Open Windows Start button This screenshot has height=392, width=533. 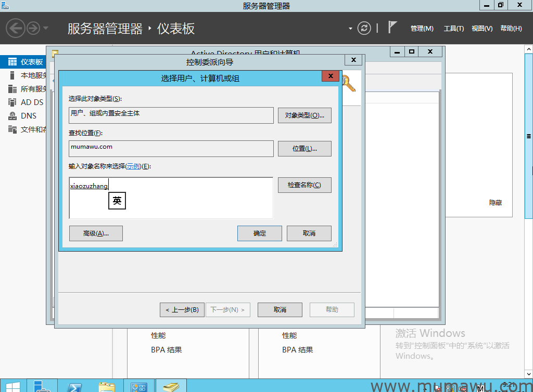pos(12,386)
